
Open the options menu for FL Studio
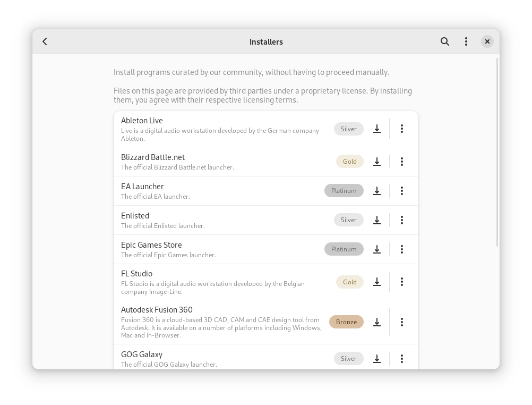[x=402, y=282]
